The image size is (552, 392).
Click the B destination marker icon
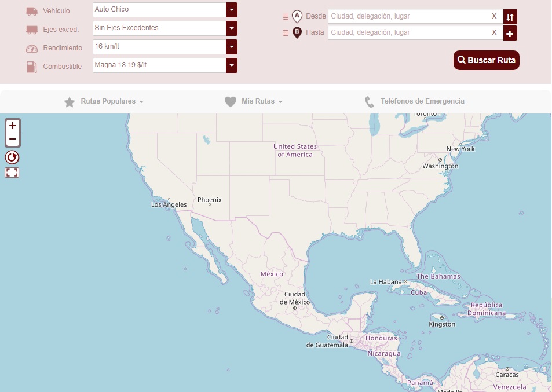(297, 32)
